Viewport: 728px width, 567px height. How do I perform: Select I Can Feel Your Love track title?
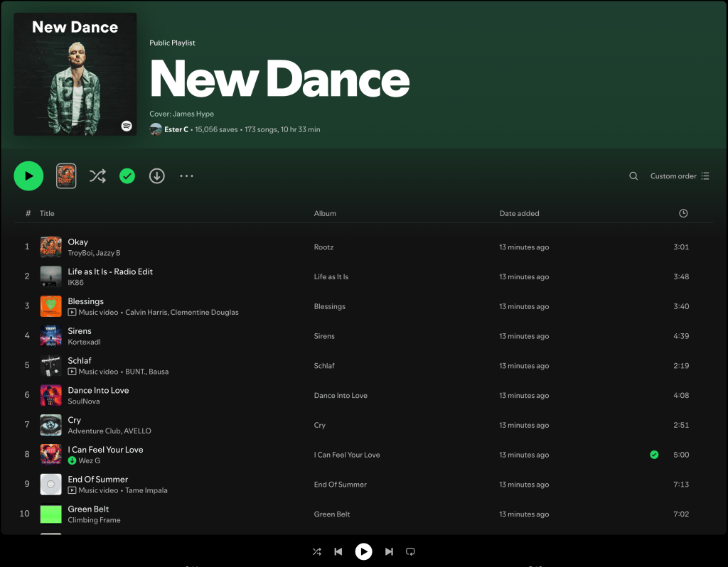(105, 450)
